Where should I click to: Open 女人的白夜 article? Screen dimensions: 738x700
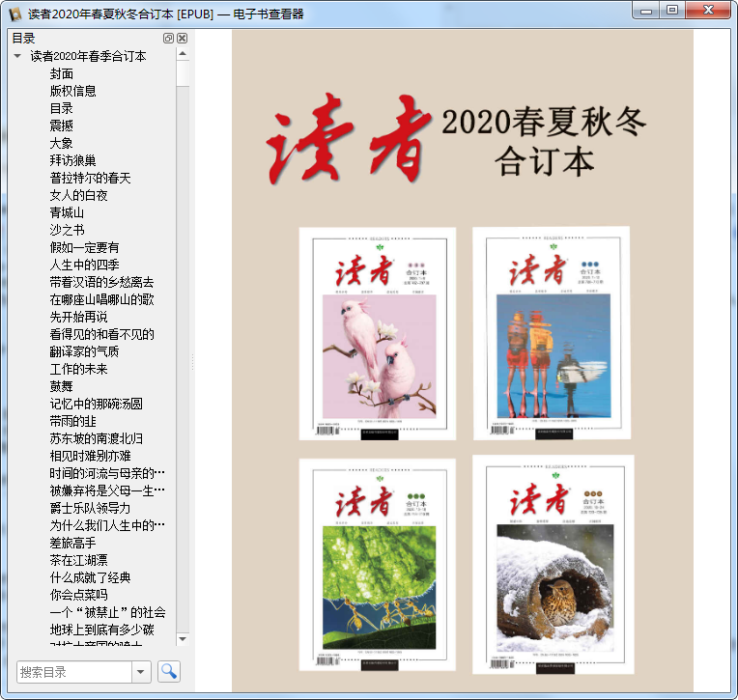tap(78, 195)
